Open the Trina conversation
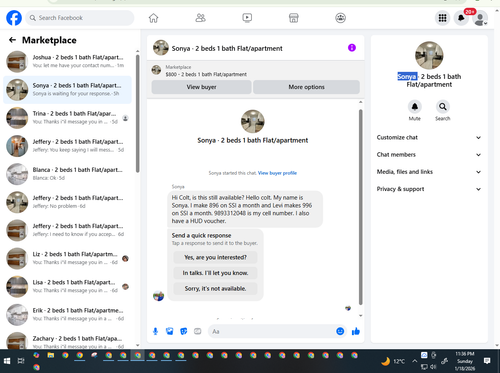 click(67, 118)
